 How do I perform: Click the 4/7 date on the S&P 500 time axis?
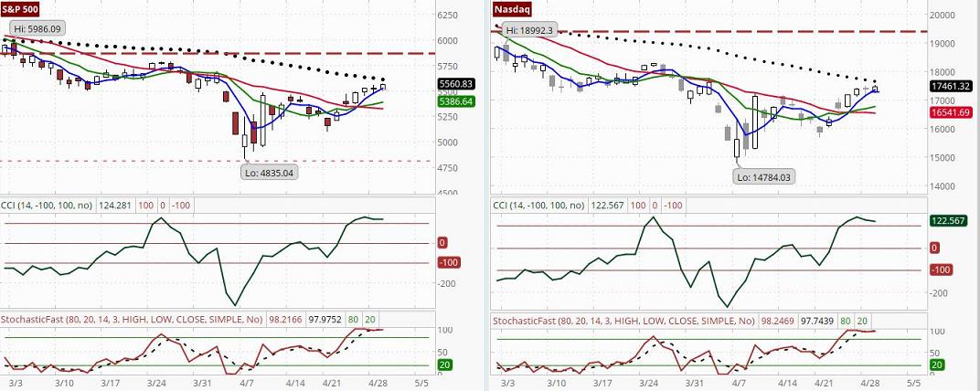(247, 382)
